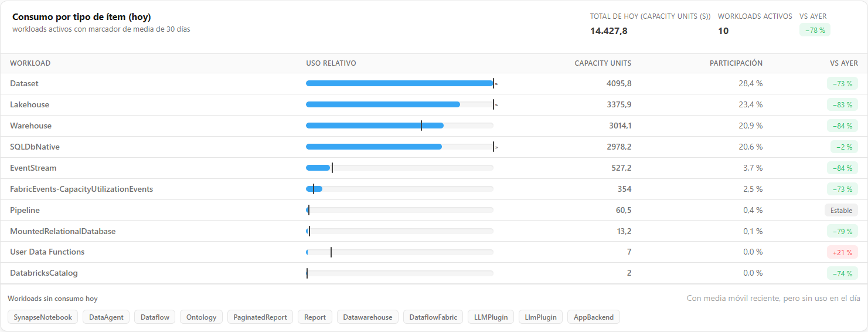Click the SynapseNotebook chip

pos(43,317)
